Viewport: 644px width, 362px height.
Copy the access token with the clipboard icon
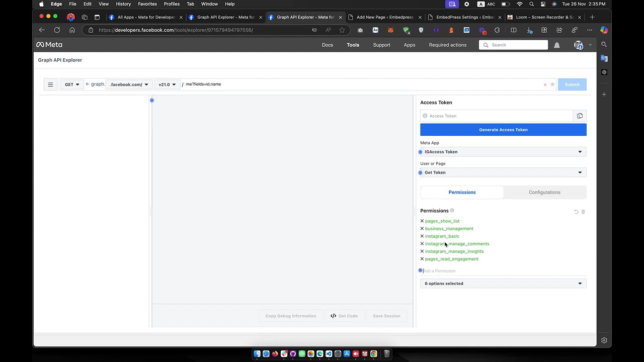pyautogui.click(x=580, y=116)
